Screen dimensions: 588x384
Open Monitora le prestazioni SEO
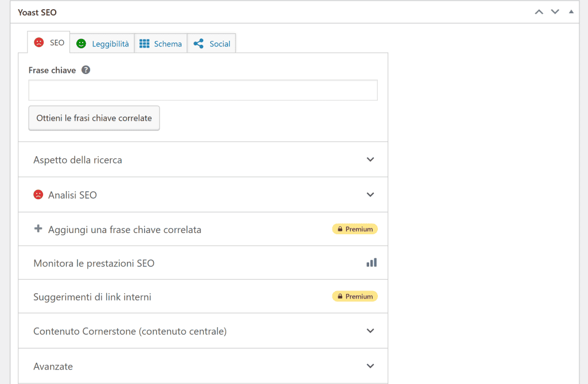(203, 263)
